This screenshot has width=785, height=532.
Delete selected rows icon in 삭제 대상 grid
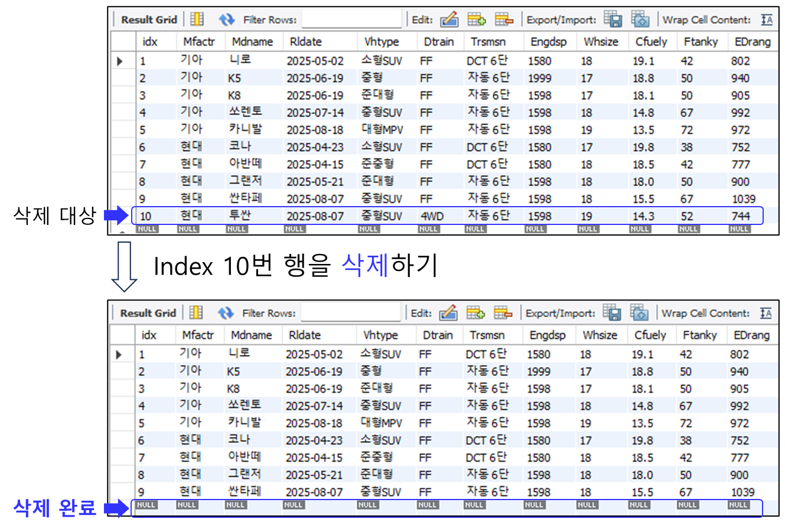point(504,19)
